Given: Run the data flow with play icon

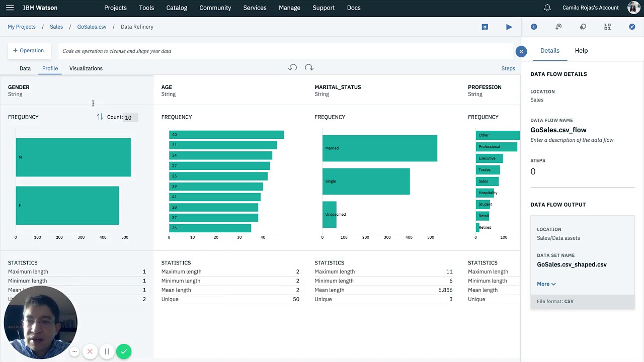Looking at the screenshot, I should pyautogui.click(x=509, y=27).
